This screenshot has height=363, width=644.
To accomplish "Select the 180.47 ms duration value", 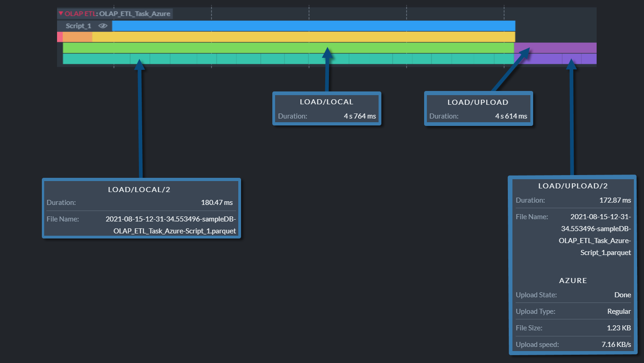I will coord(217,202).
